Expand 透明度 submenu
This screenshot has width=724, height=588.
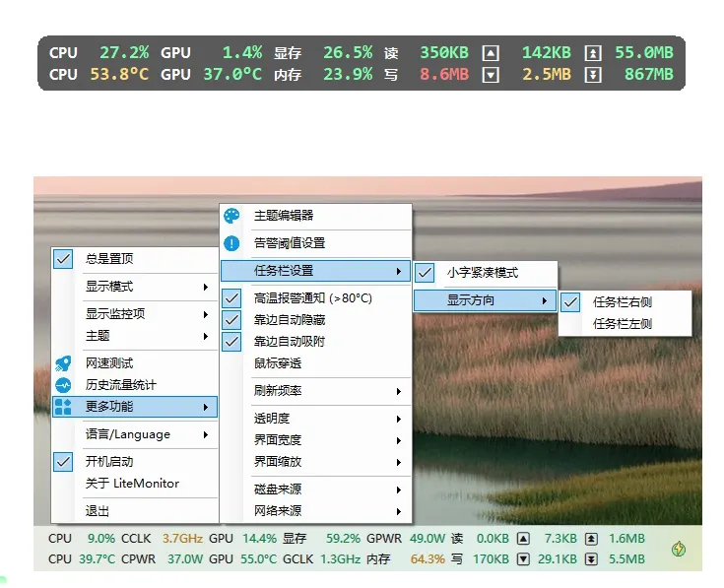[x=316, y=419]
